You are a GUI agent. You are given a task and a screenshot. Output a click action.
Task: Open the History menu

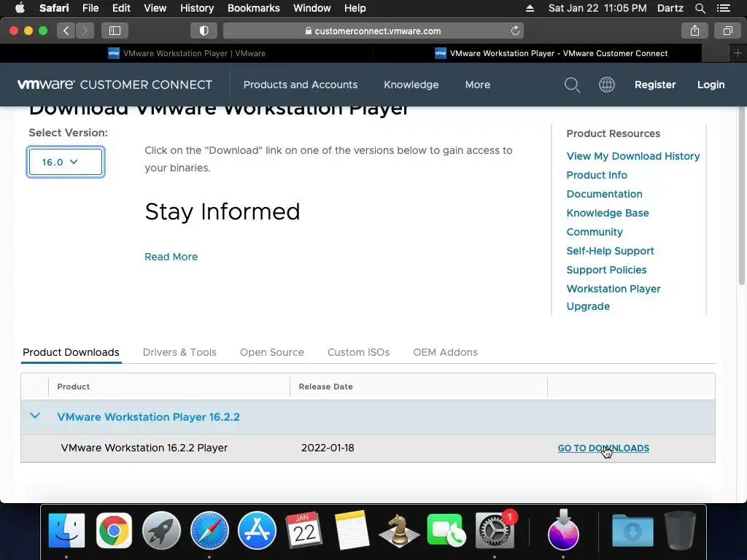tap(197, 8)
